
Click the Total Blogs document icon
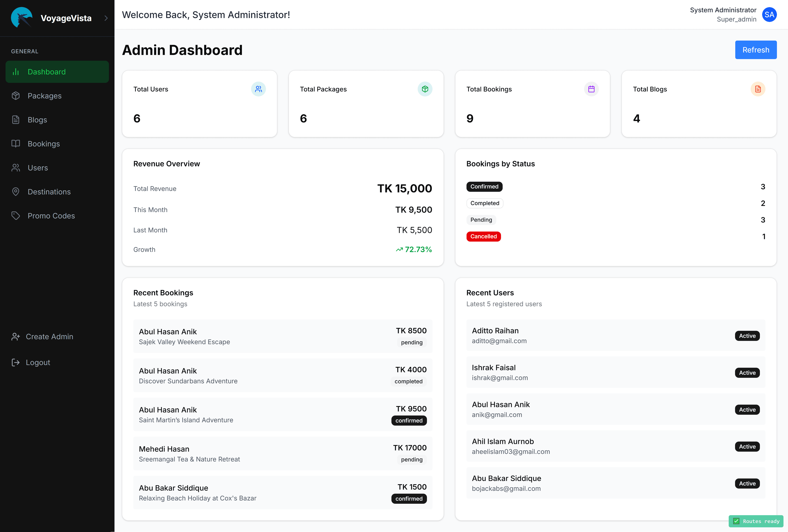tap(758, 89)
